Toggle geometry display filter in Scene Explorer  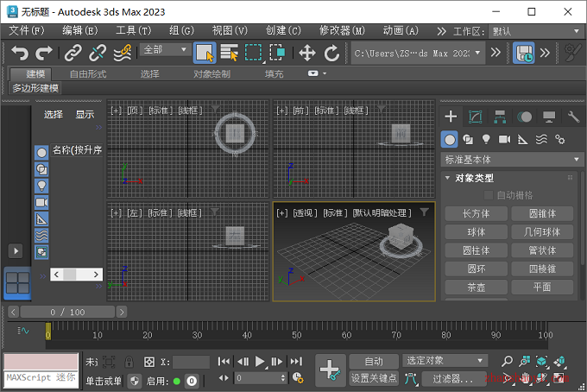pyautogui.click(x=41, y=152)
